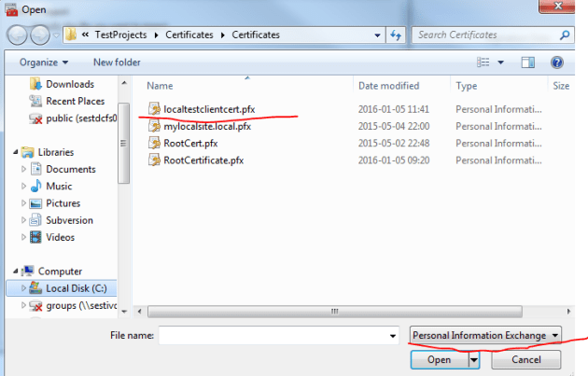Select Local Disk (C:)
This screenshot has width=588, height=376.
click(77, 288)
